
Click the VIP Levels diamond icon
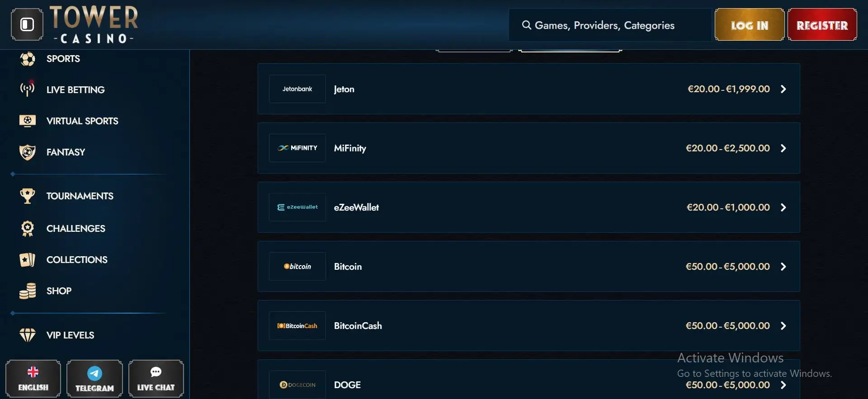[28, 335]
